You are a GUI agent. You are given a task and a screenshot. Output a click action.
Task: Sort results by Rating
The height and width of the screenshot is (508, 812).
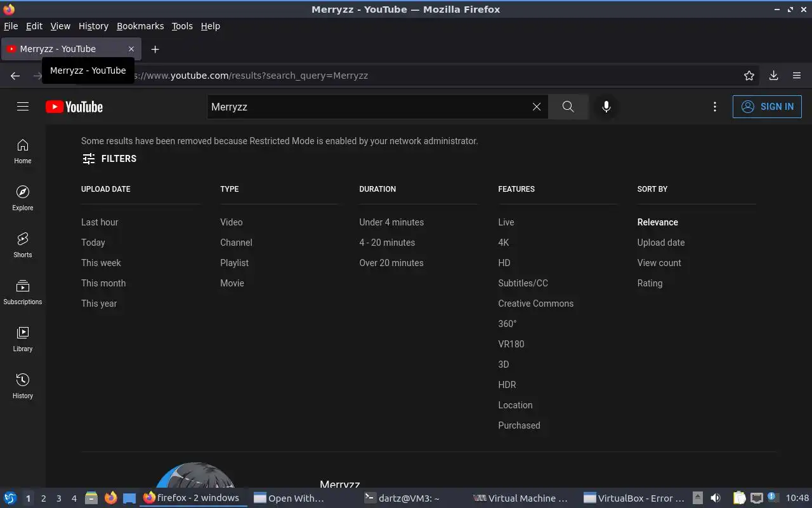tap(650, 283)
